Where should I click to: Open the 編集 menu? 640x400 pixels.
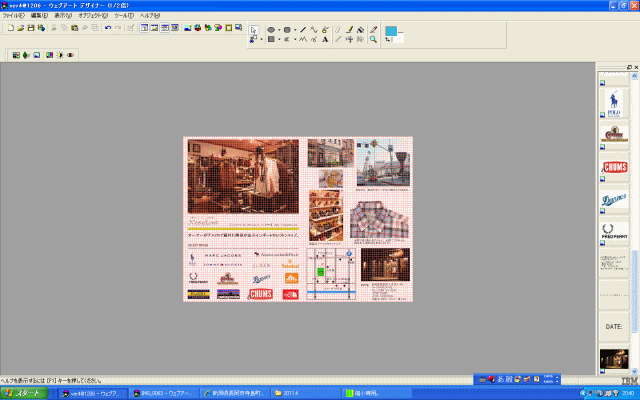coord(39,16)
